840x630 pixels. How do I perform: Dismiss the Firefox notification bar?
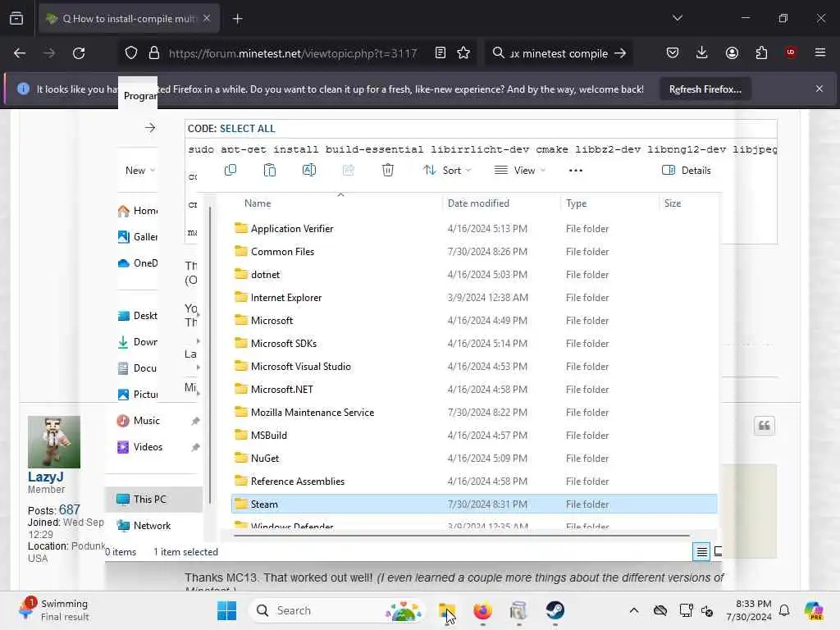[x=819, y=89]
